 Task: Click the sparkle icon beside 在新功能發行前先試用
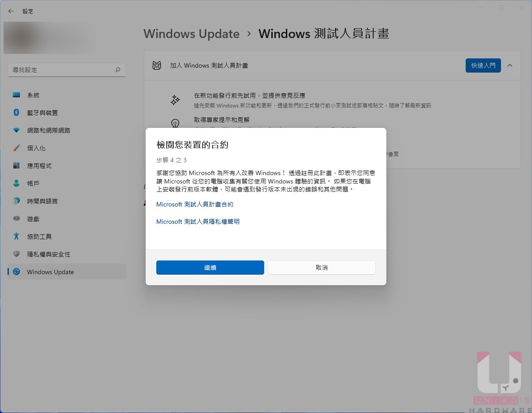tap(175, 100)
